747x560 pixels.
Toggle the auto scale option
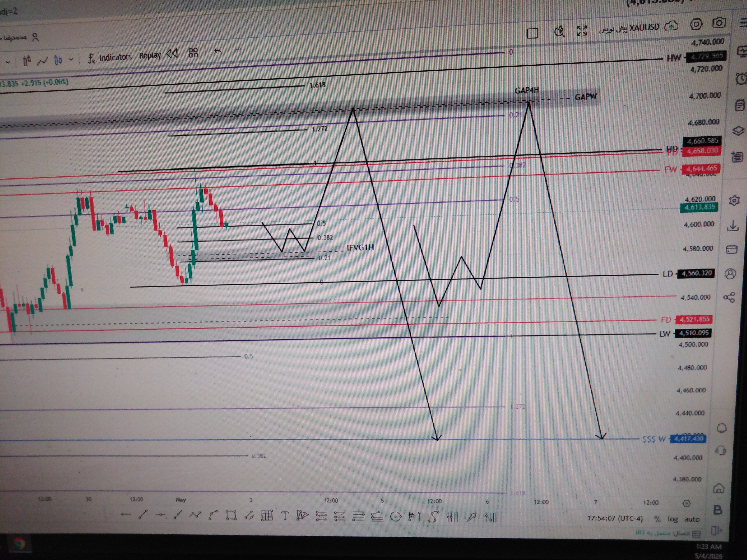(692, 519)
